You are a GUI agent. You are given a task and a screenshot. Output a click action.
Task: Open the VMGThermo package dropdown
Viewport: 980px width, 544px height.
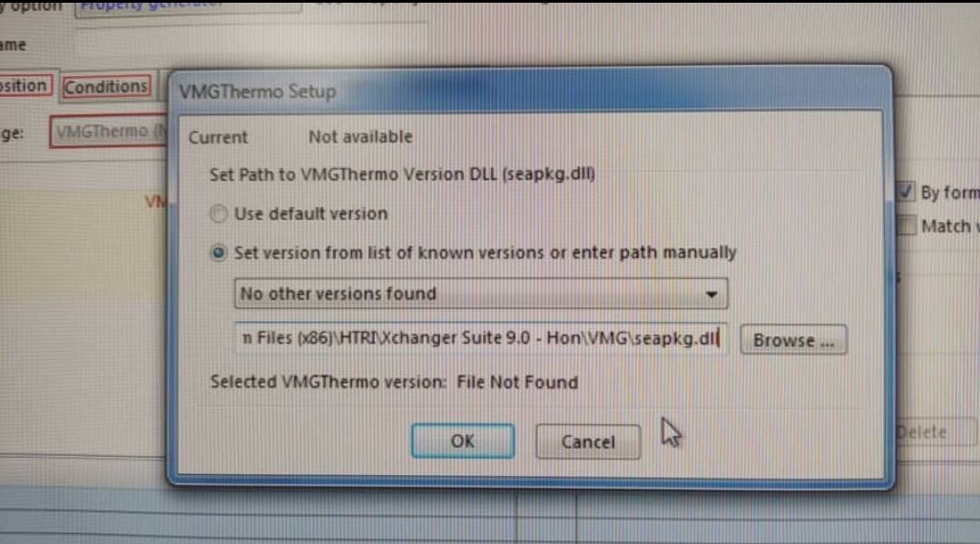tap(109, 131)
